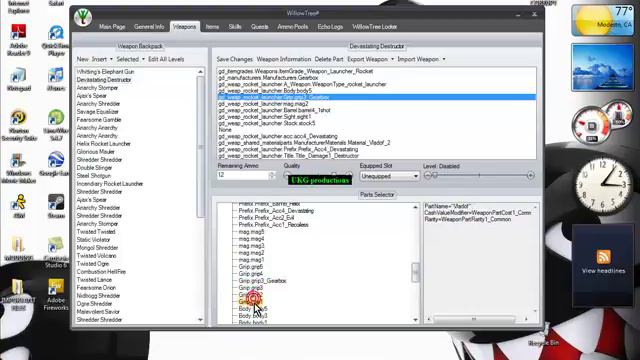Screen dimensions: 640x360
Task: Open AIM running-man desktop icon
Action: pyautogui.click(x=19, y=206)
